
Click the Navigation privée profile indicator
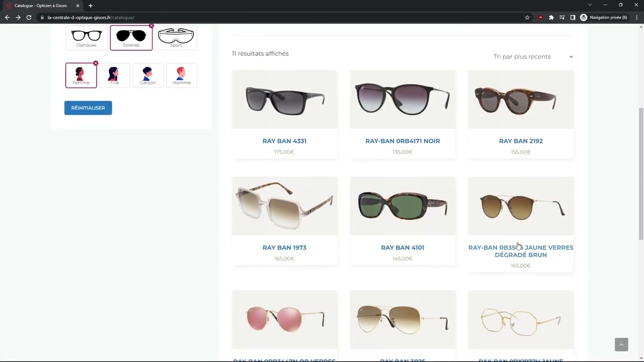tap(604, 18)
